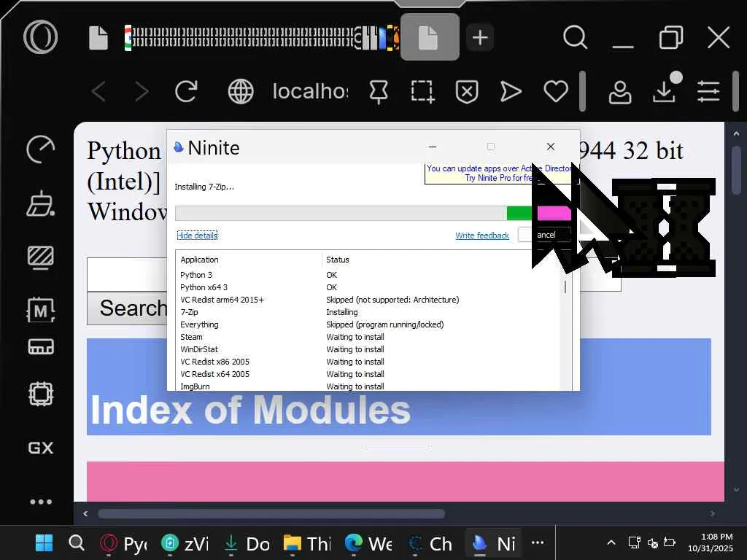The image size is (747, 560).
Task: Open GX Corner from sidebar
Action: click(x=41, y=448)
